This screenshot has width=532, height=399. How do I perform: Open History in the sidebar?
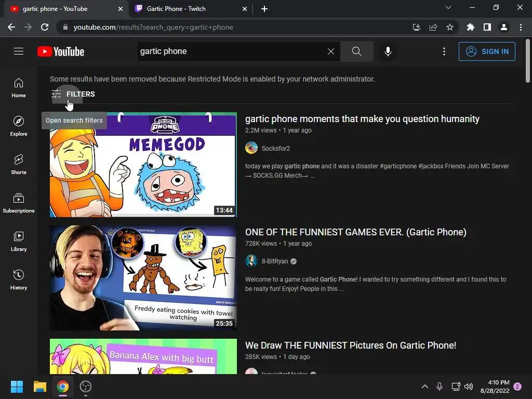point(19,280)
